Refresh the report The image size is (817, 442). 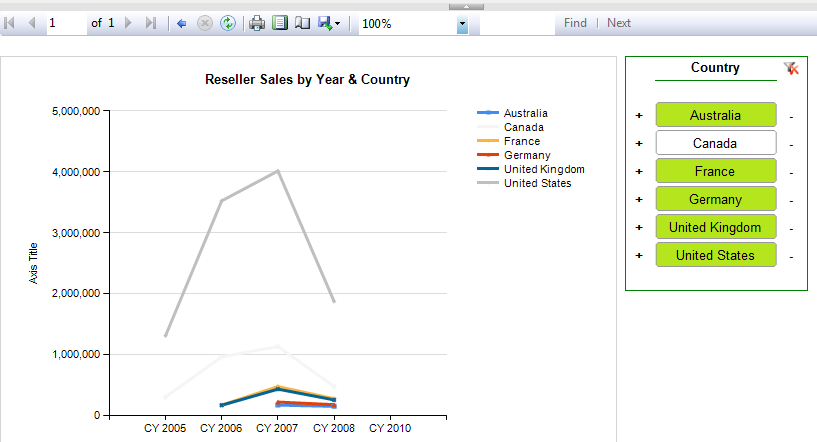(228, 23)
